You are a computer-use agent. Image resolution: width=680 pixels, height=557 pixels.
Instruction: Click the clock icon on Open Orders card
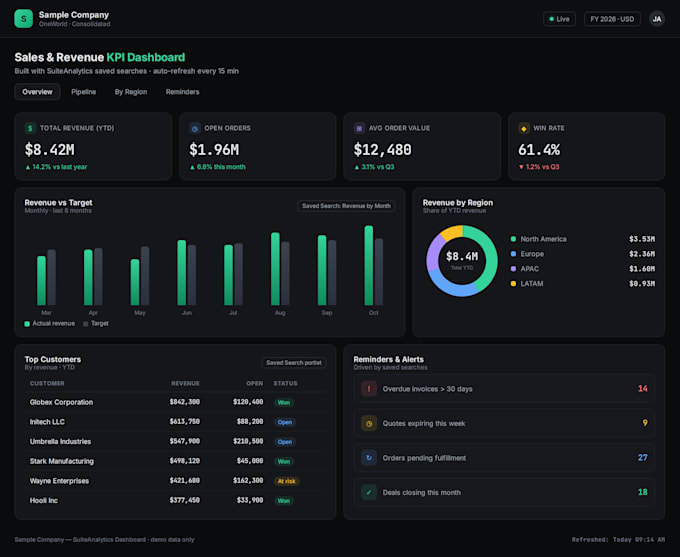click(x=195, y=128)
